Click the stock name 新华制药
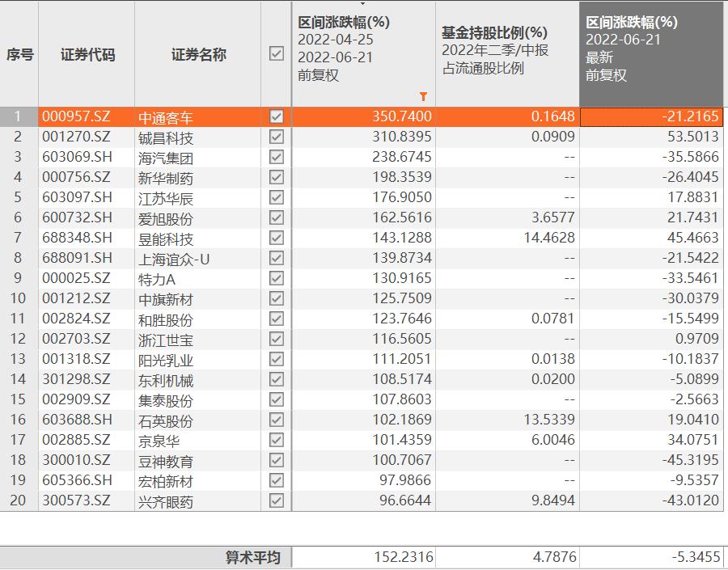This screenshot has width=728, height=570. coord(166,178)
